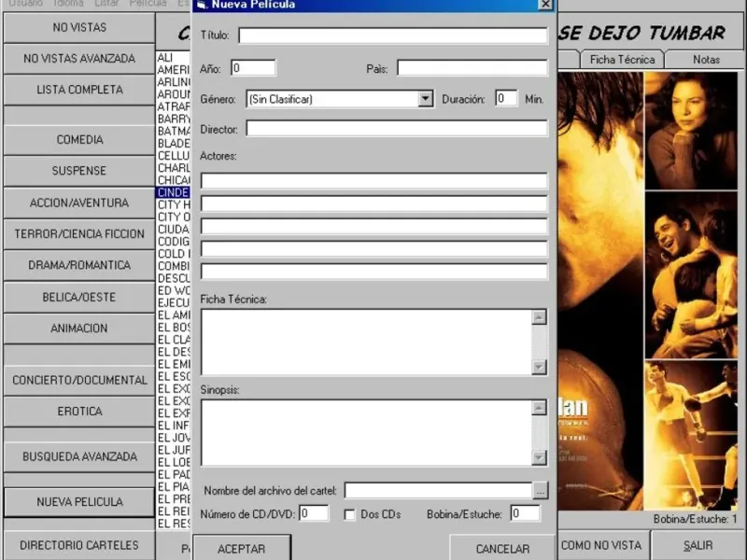747x560 pixels.
Task: Click the first Actores input field
Action: [x=374, y=181]
